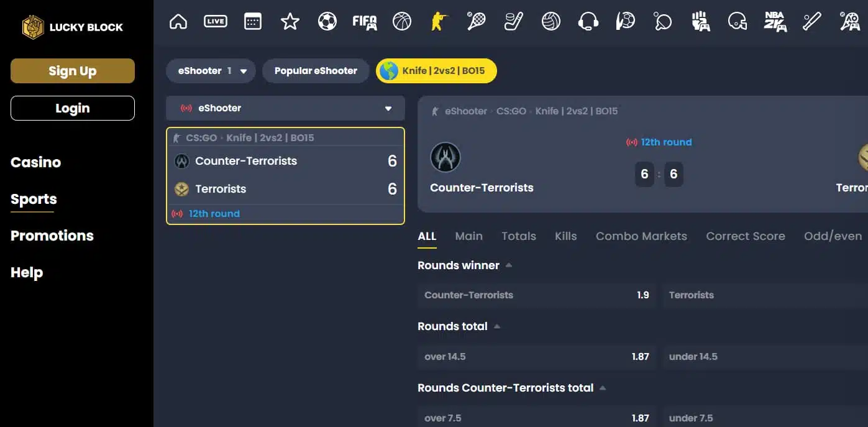Open the Promotions section in sidebar
868x427 pixels.
tap(52, 236)
